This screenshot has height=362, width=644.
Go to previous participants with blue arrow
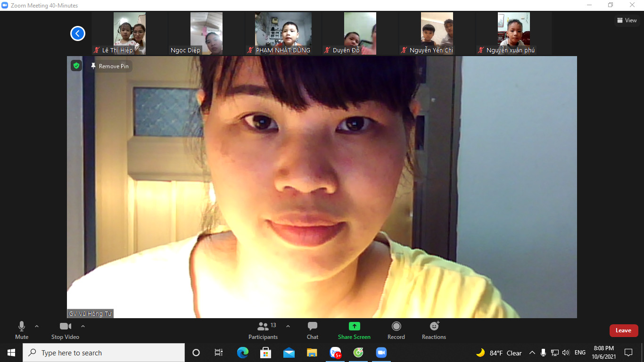(77, 33)
